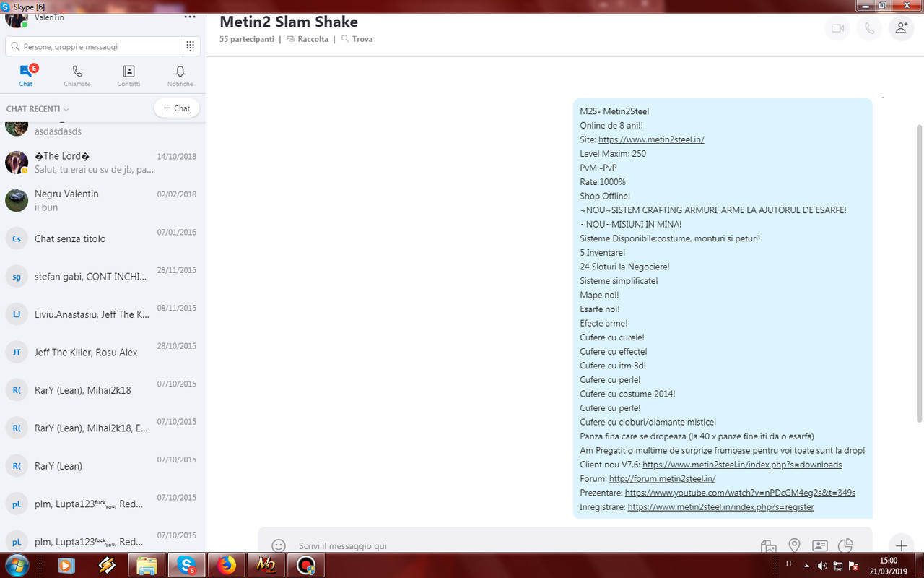Viewport: 924px width, 578px height.
Task: Share location icon in composer
Action: (x=794, y=545)
